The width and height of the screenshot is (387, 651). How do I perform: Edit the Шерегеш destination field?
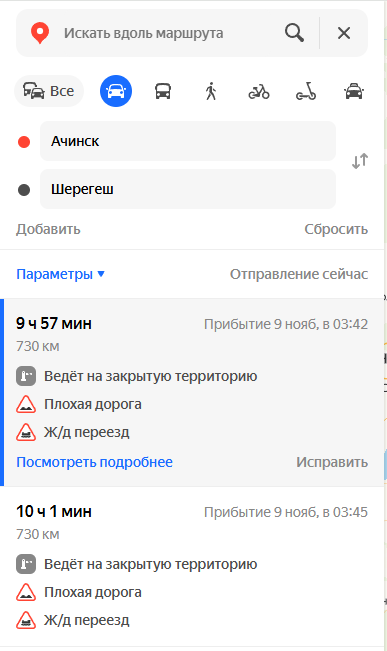(x=188, y=189)
